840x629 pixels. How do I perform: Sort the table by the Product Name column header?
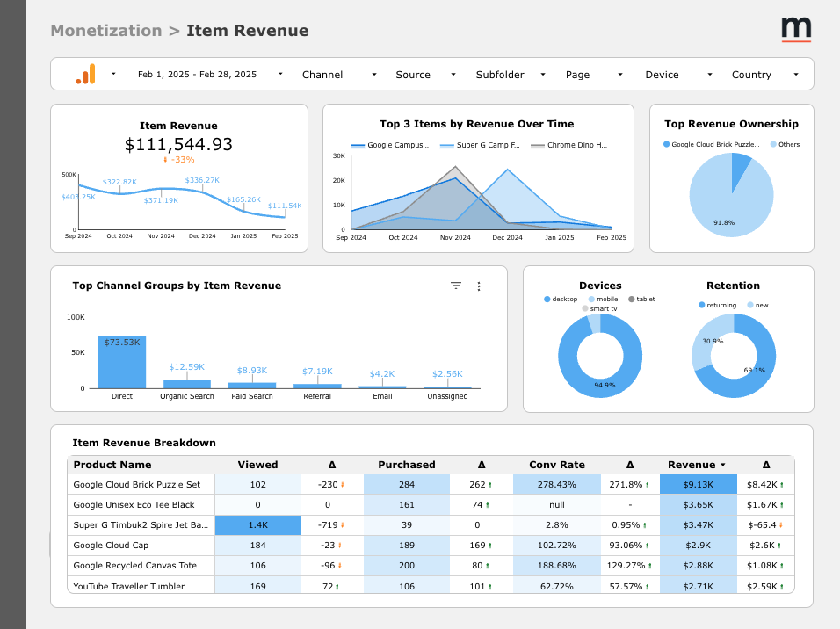[x=112, y=465]
